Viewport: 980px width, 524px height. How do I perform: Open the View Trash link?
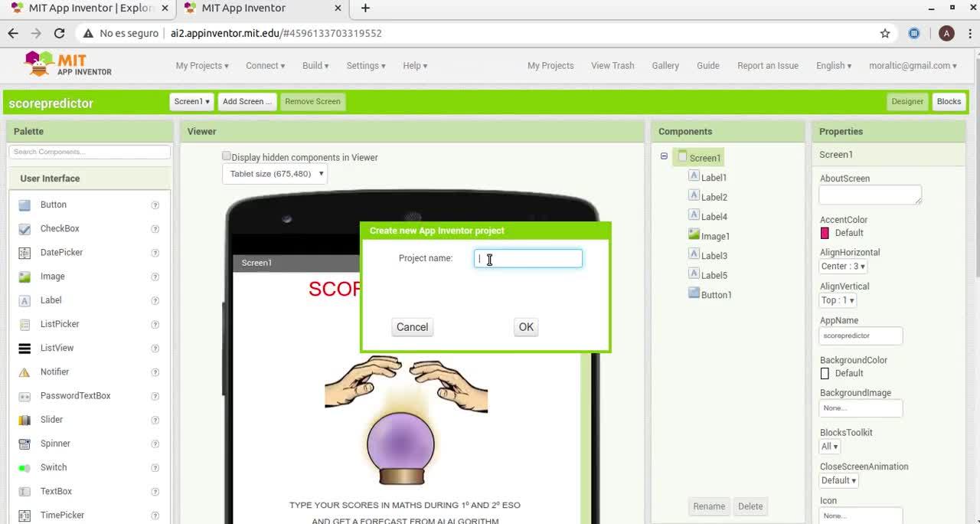pyautogui.click(x=612, y=66)
